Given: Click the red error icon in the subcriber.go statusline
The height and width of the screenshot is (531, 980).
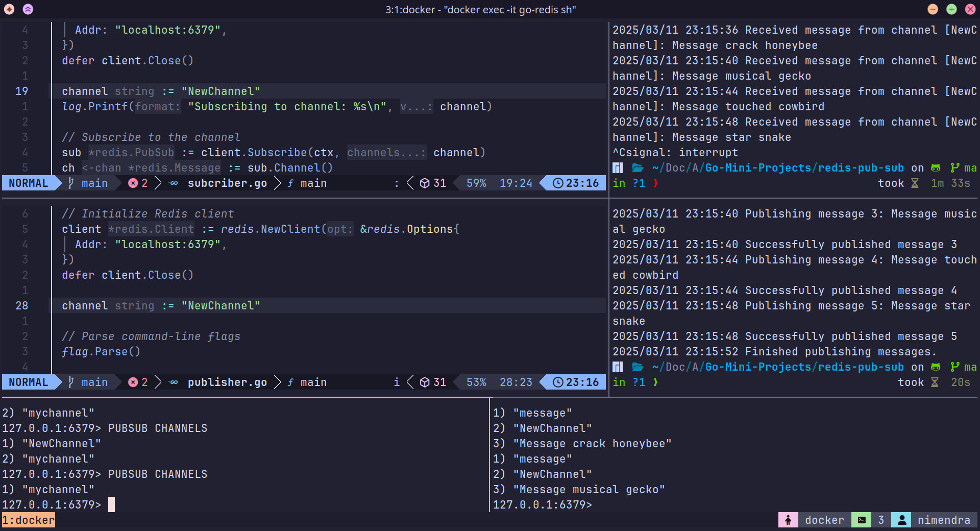Looking at the screenshot, I should point(133,183).
